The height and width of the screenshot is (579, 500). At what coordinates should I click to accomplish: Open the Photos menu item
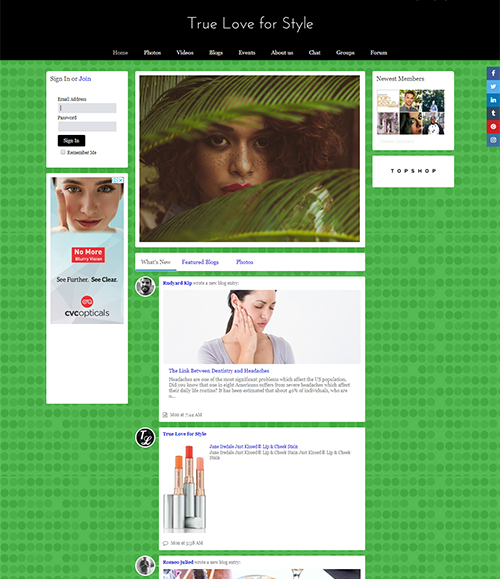152,53
